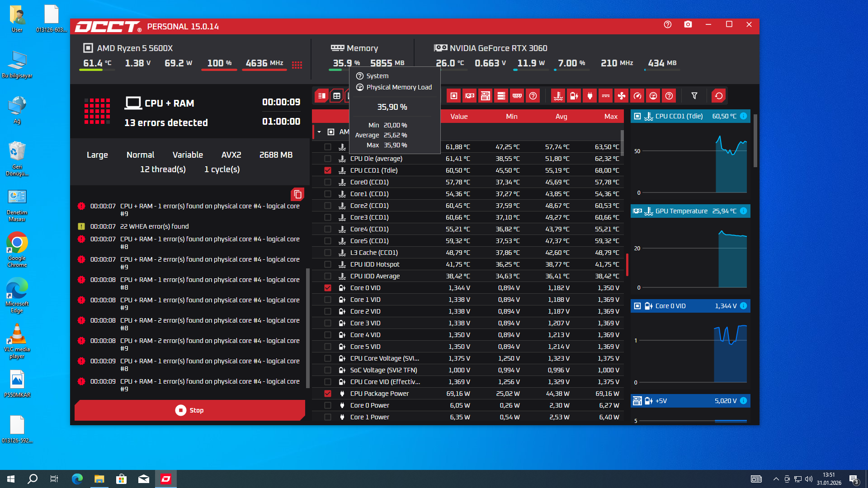Image resolution: width=868 pixels, height=488 pixels.
Task: Click the Min column header
Action: pyautogui.click(x=512, y=117)
